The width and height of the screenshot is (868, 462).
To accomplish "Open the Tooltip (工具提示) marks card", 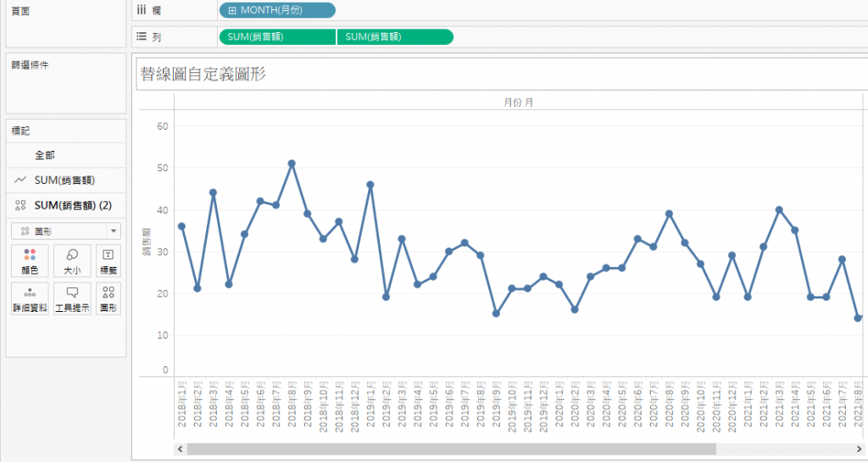I will 72,298.
